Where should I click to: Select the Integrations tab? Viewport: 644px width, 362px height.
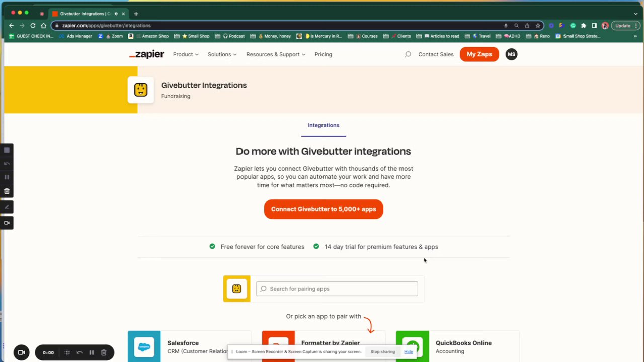click(324, 125)
